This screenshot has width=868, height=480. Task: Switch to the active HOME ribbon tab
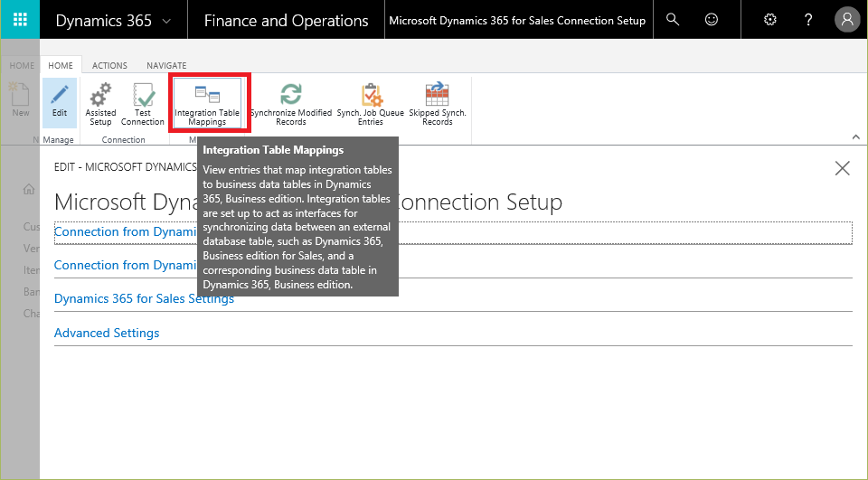61,65
